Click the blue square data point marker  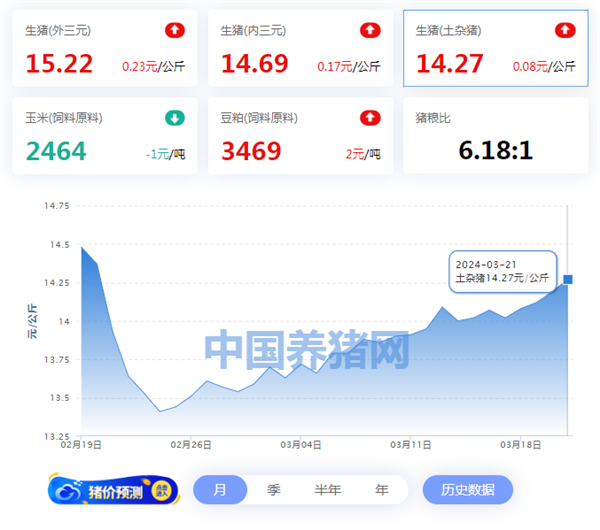click(568, 279)
